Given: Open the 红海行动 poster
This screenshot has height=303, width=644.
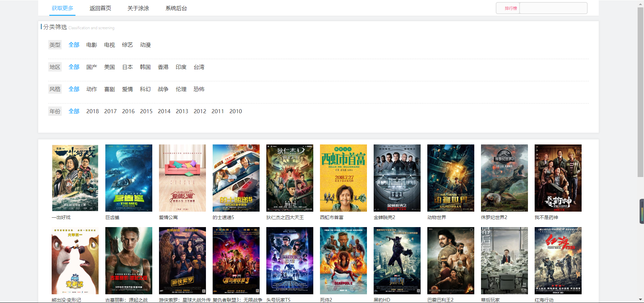Looking at the screenshot, I should coord(558,261).
